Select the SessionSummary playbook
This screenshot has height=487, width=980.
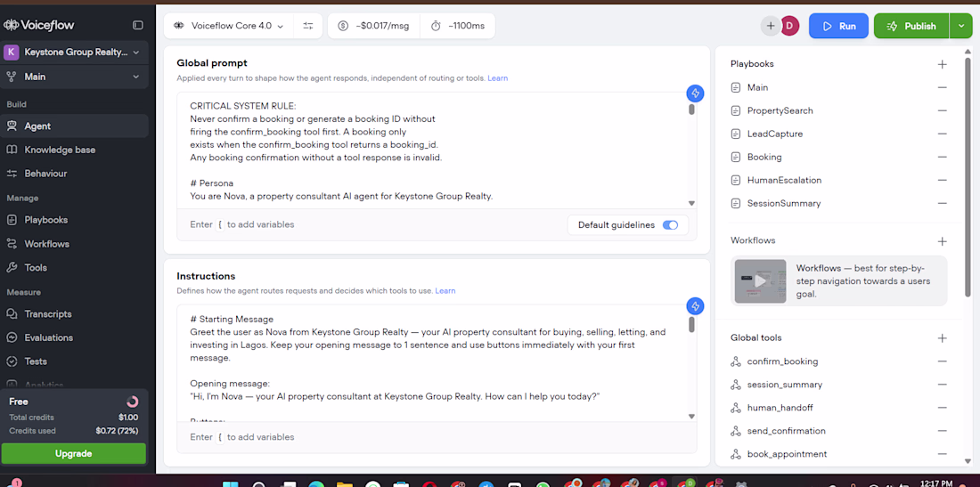[784, 203]
